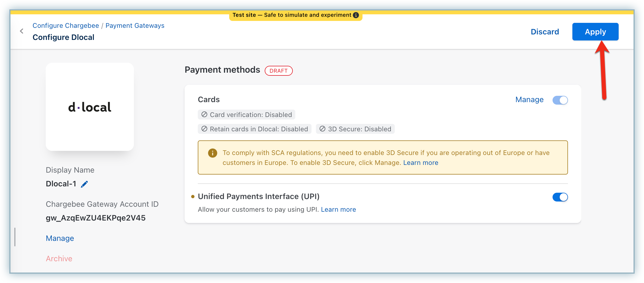Click the disabled icon on 3D Secure tag
Screen dimensions: 644x283
click(322, 129)
